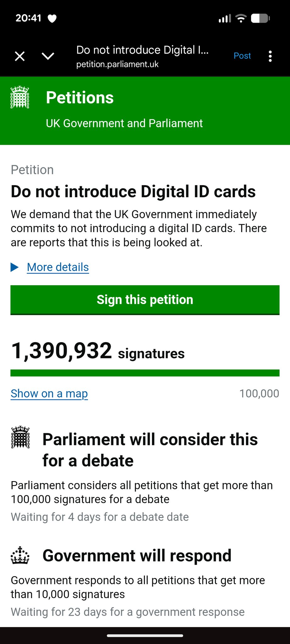Screen dimensions: 290x644
Task: Expand the More details triangle
Action: pyautogui.click(x=14, y=267)
